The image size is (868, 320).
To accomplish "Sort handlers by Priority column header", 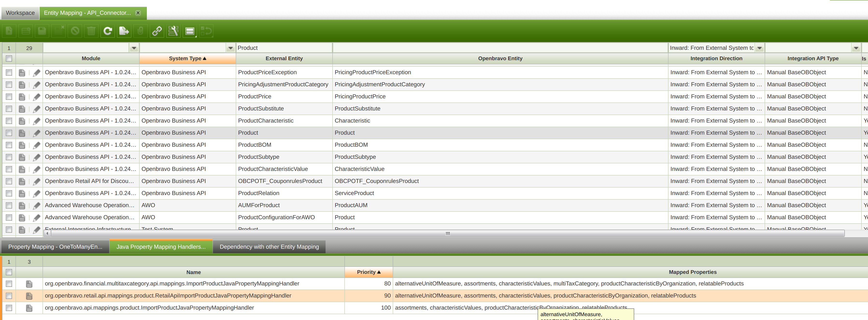I will coord(368,272).
